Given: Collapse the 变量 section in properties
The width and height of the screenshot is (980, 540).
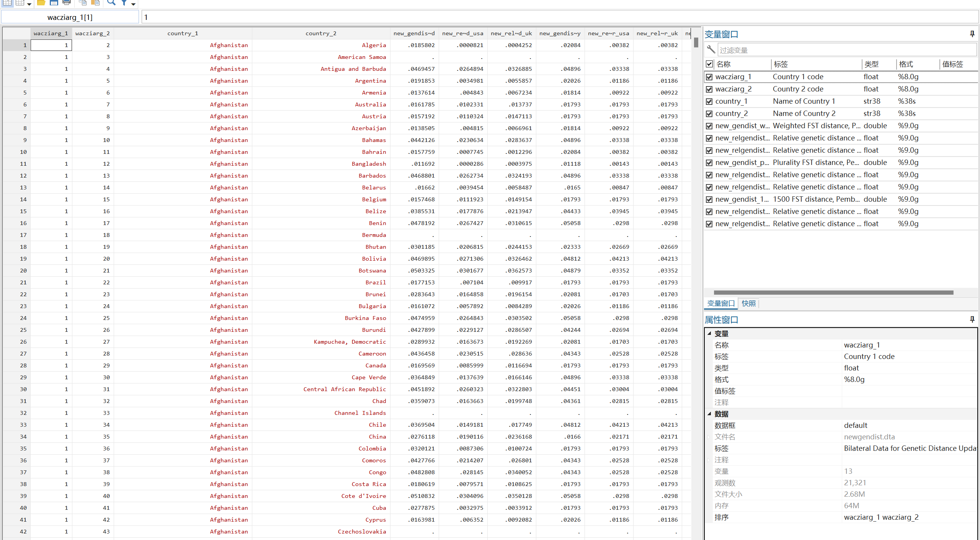Looking at the screenshot, I should [709, 333].
